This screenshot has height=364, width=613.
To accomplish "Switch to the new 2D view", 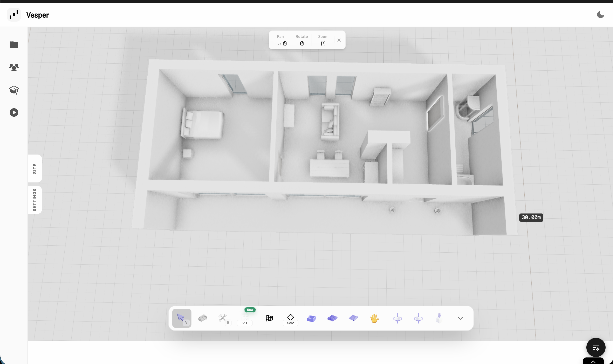I will point(245,319).
